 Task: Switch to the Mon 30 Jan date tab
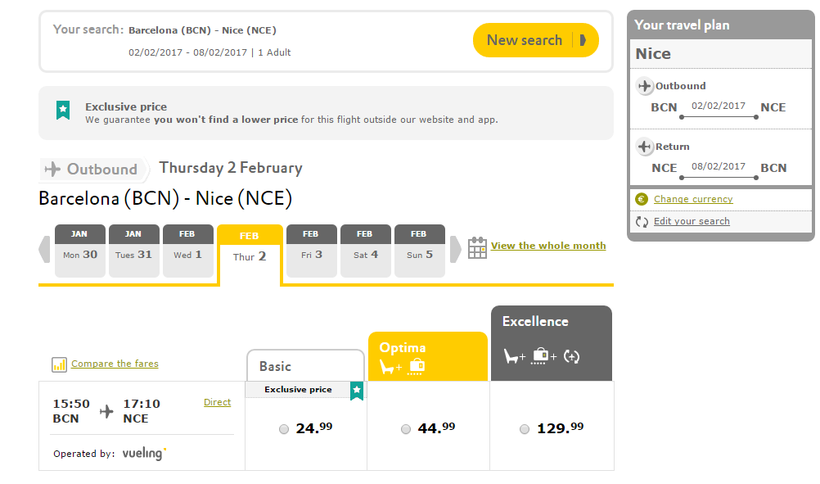[80, 249]
